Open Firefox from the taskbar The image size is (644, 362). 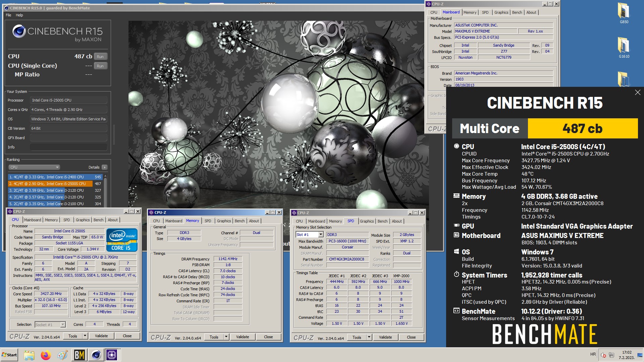click(46, 355)
